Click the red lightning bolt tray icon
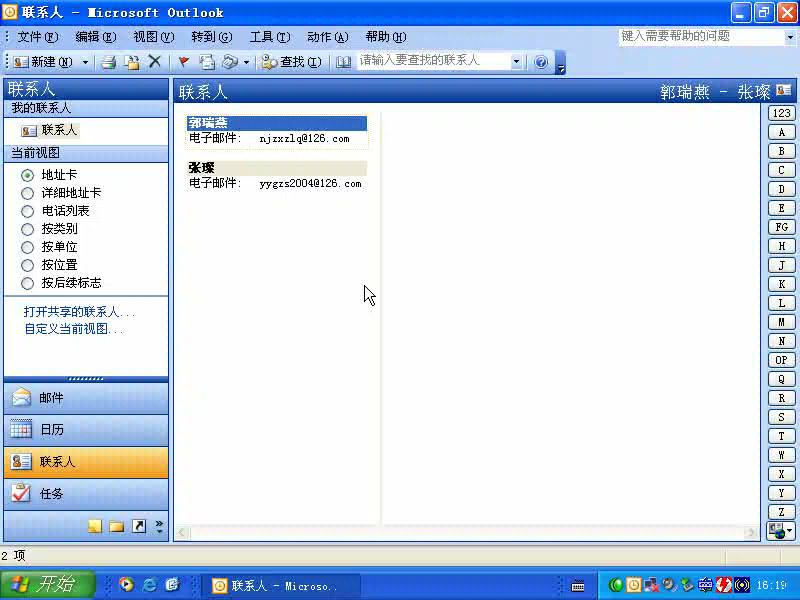Image resolution: width=800 pixels, height=600 pixels. click(x=723, y=585)
